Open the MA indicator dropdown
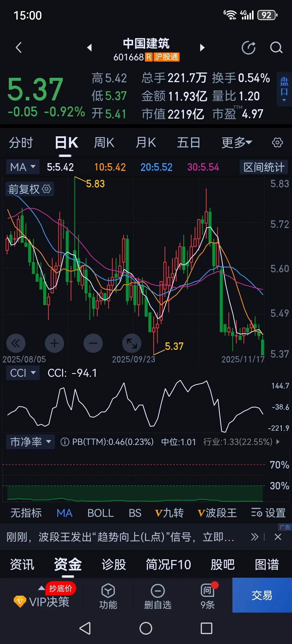Image resolution: width=292 pixels, height=644 pixels. tap(23, 167)
